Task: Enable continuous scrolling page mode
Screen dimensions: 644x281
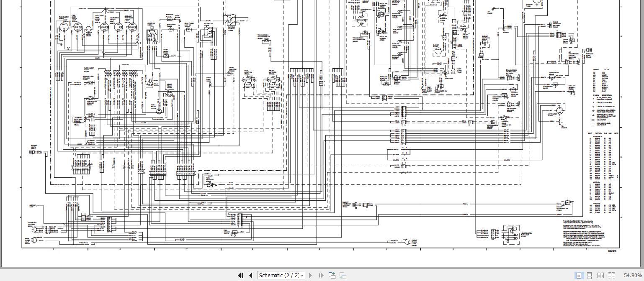Action: [590, 275]
